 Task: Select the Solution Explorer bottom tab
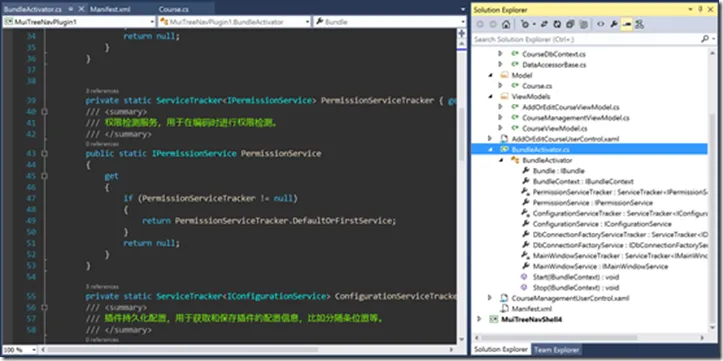tap(501, 349)
